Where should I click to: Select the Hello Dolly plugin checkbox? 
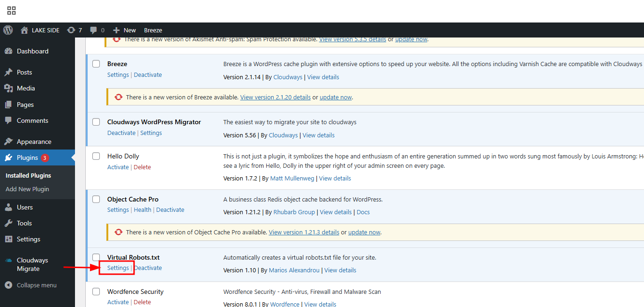click(96, 156)
